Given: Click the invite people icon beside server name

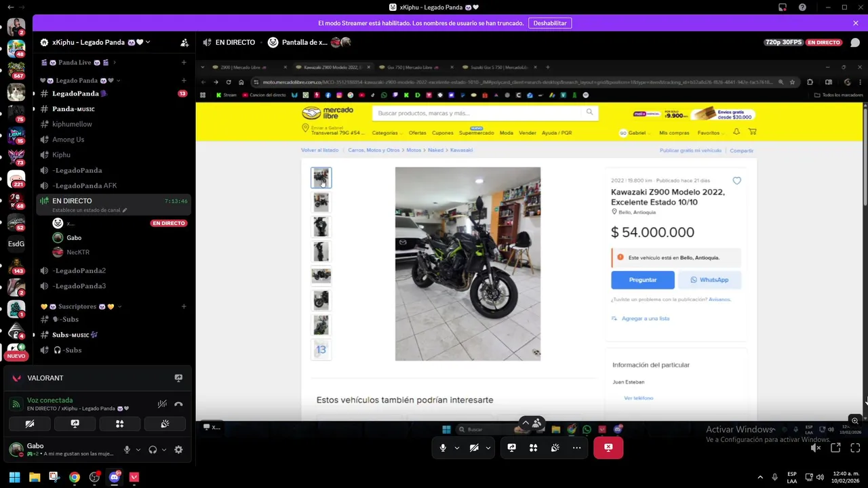Looking at the screenshot, I should click(x=184, y=42).
